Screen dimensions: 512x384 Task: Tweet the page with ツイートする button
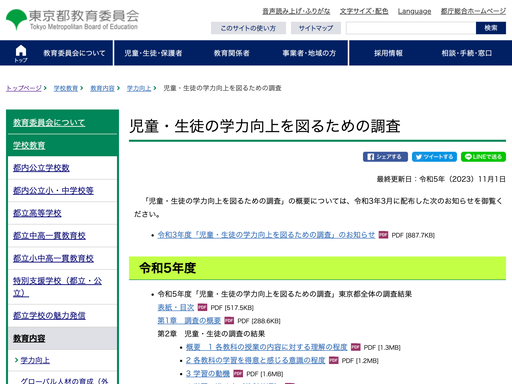(434, 157)
